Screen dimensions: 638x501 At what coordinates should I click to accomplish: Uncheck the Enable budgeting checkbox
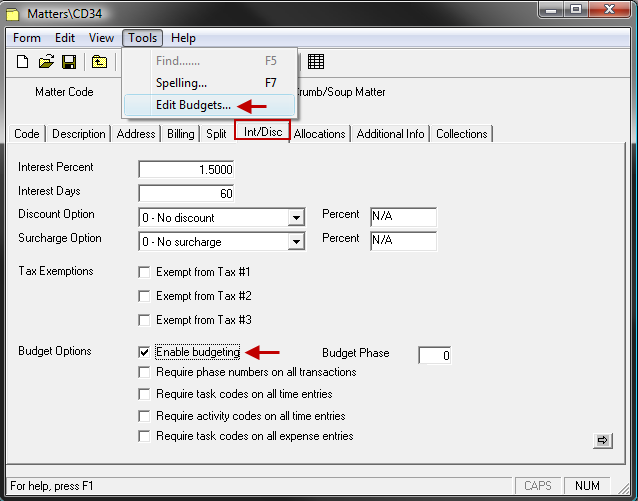point(145,353)
